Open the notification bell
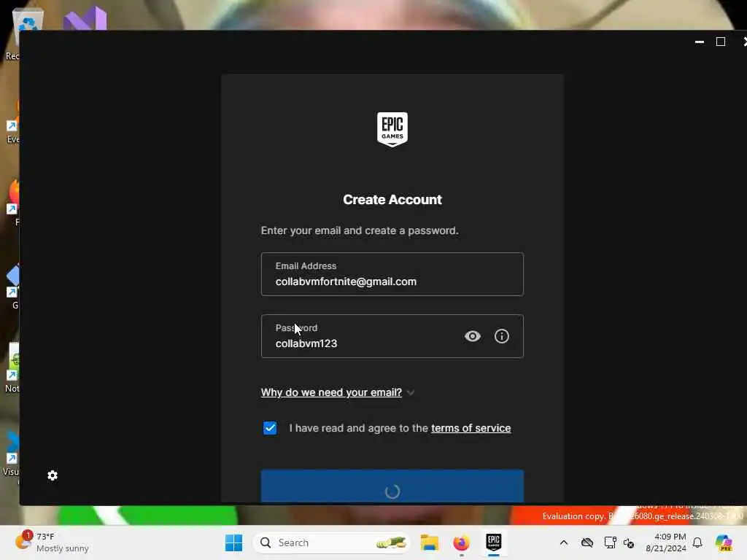This screenshot has height=560, width=747. tap(697, 542)
